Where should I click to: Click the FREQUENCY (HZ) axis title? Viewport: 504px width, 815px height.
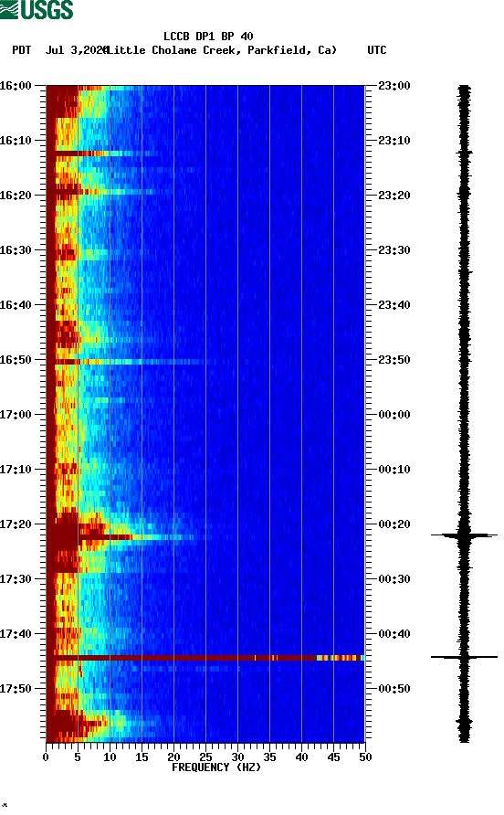(216, 767)
